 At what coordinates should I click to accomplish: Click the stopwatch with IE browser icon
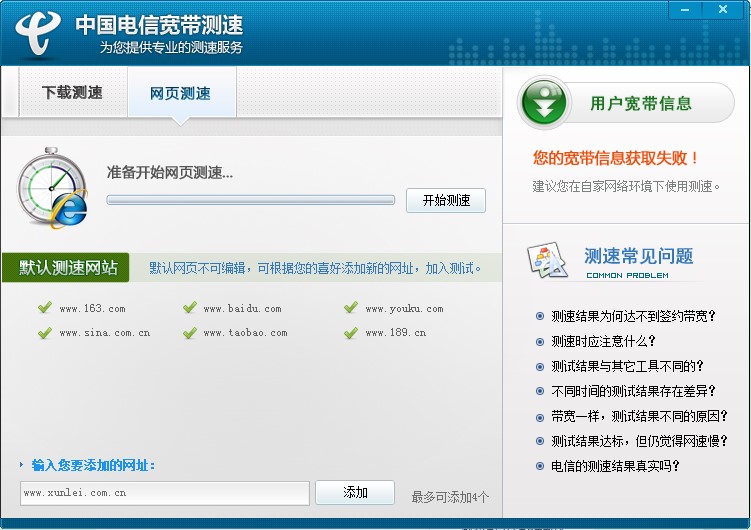point(52,188)
